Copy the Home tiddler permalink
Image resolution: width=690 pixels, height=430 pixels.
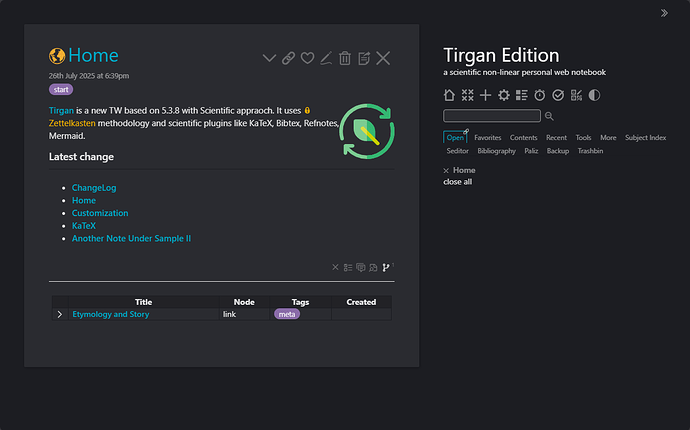288,58
